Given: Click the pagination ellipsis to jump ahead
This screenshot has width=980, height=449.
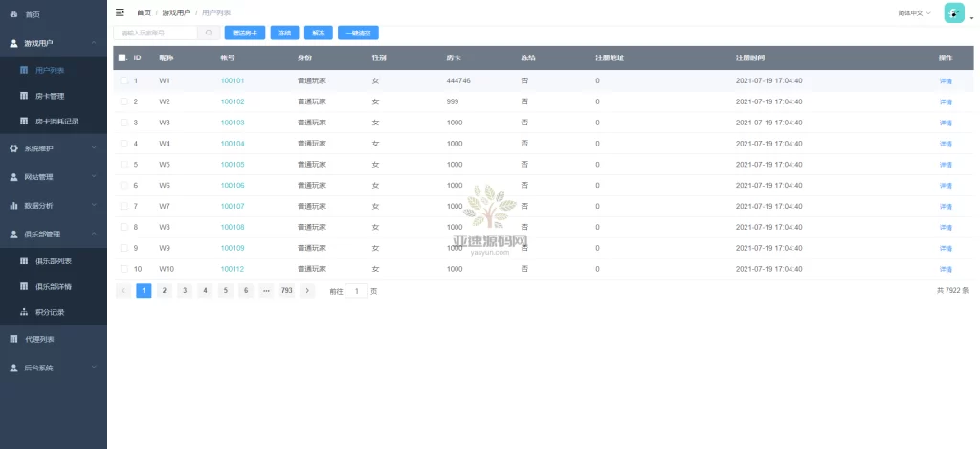Looking at the screenshot, I should (x=266, y=290).
